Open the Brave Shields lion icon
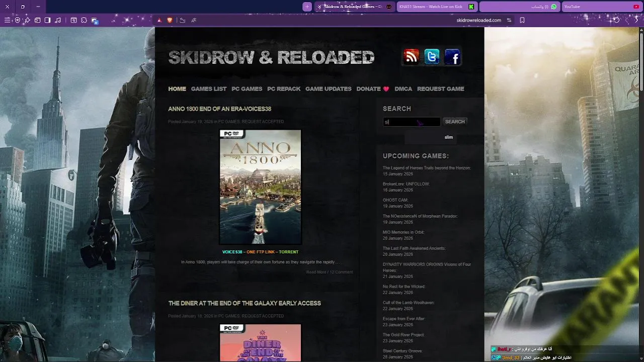 coord(170,20)
